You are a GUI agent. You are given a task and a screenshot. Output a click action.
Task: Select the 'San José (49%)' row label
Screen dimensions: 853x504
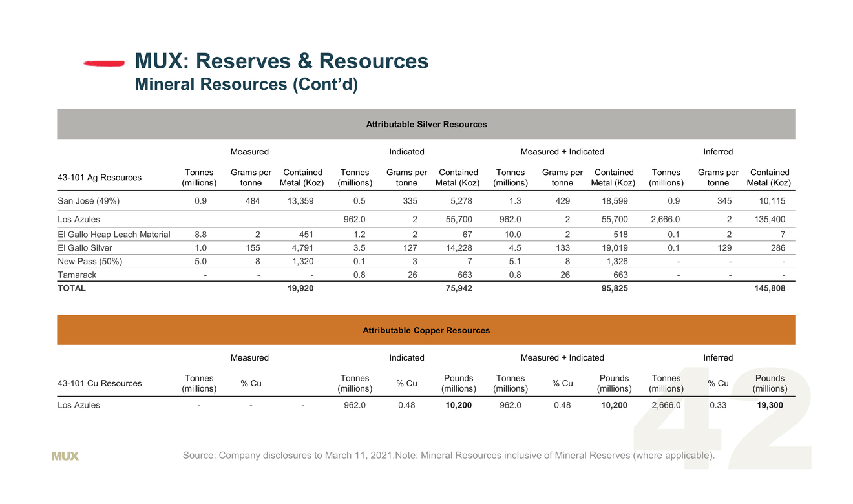point(89,201)
